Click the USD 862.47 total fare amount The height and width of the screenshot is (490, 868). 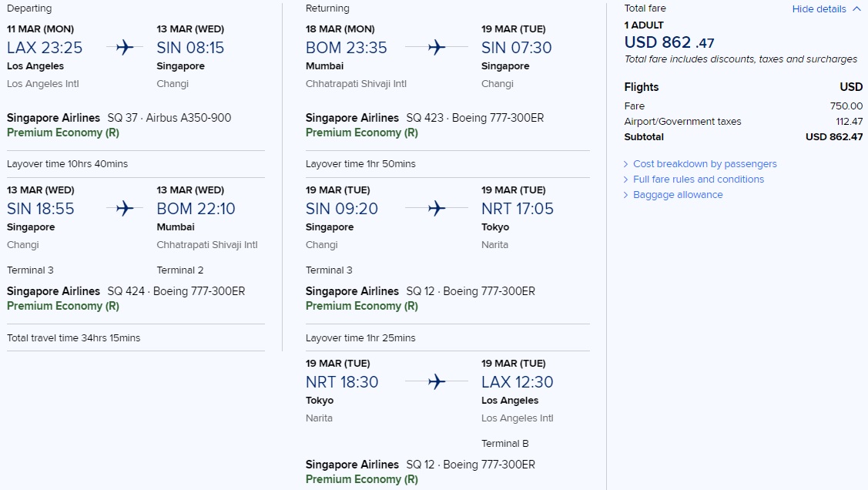click(x=669, y=43)
